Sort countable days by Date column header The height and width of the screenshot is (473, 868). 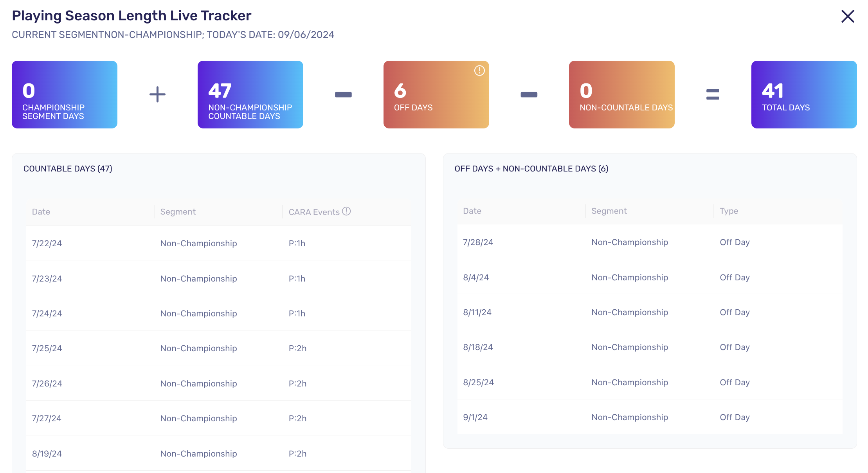click(x=41, y=212)
